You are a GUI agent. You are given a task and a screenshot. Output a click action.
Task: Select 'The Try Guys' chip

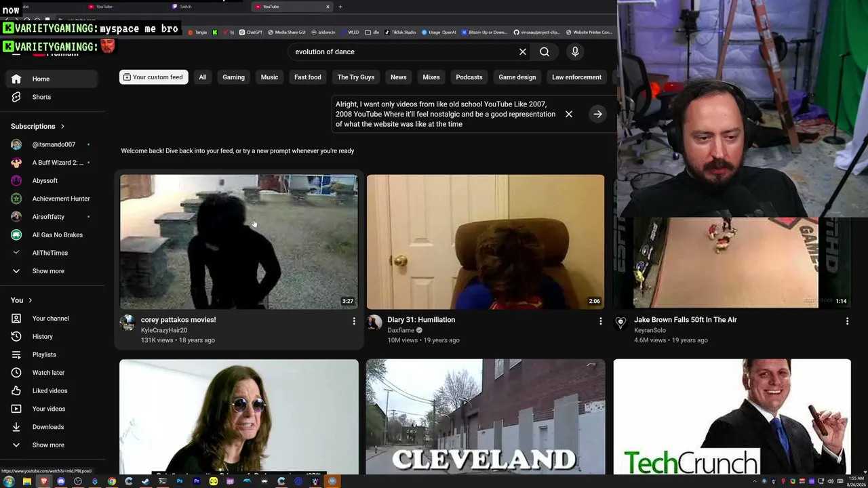[356, 77]
